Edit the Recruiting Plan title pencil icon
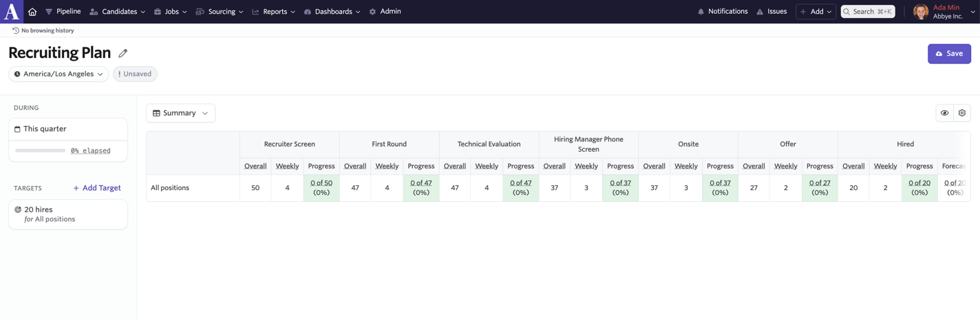 coord(123,53)
